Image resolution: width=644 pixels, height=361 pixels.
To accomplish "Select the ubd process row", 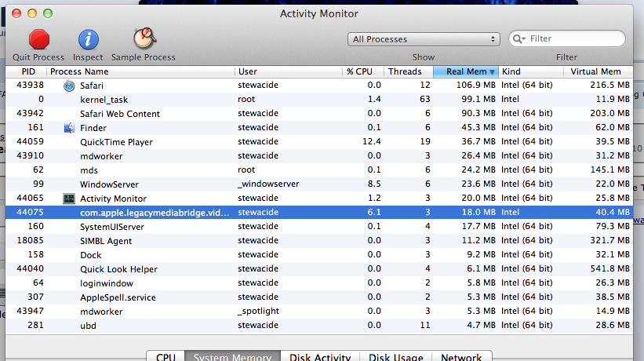I will (319, 325).
